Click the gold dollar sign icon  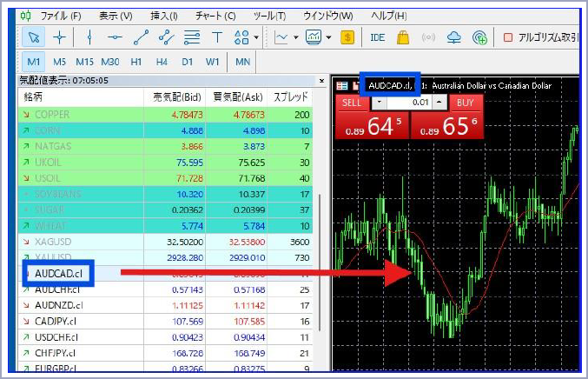[x=347, y=37]
